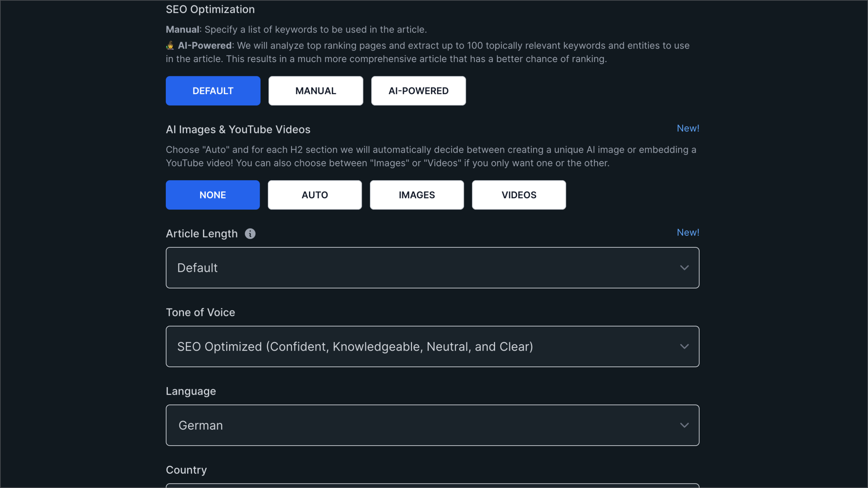868x488 pixels.
Task: Choose NONE for images and videos
Action: tap(213, 195)
